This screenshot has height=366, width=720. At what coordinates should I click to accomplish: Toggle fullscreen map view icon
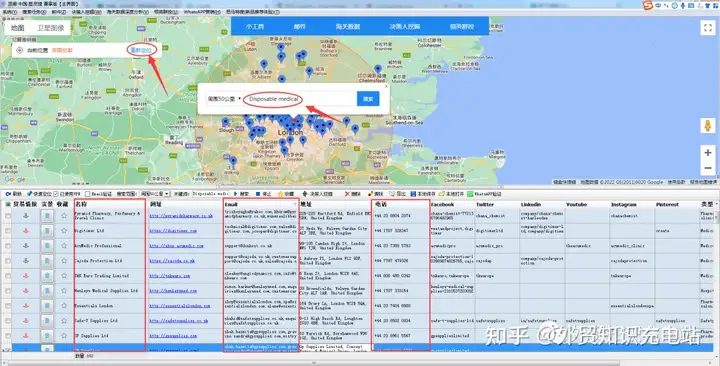[x=708, y=28]
